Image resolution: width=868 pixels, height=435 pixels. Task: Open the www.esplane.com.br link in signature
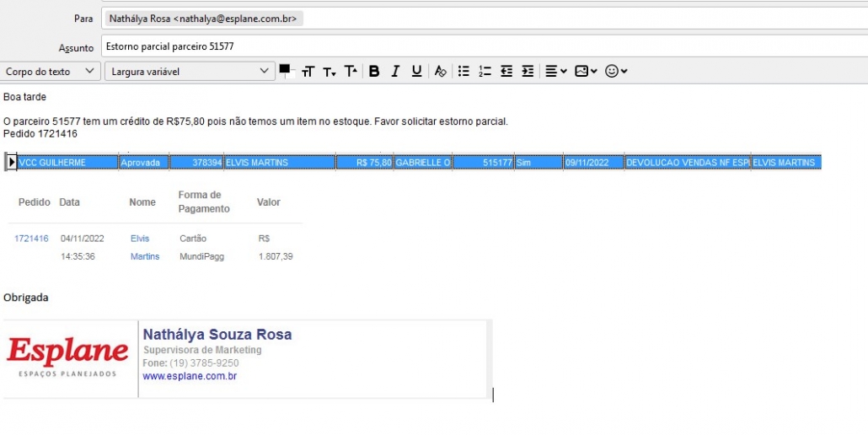point(190,376)
